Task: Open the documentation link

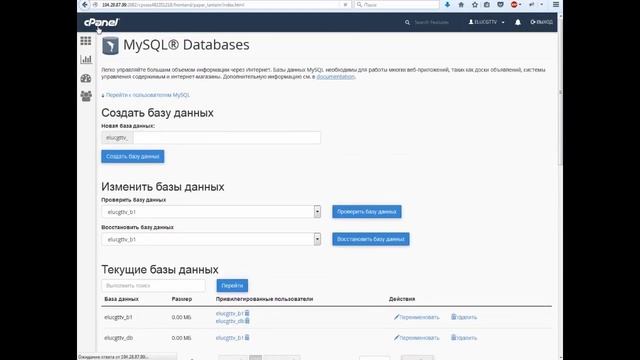Action: (x=336, y=77)
